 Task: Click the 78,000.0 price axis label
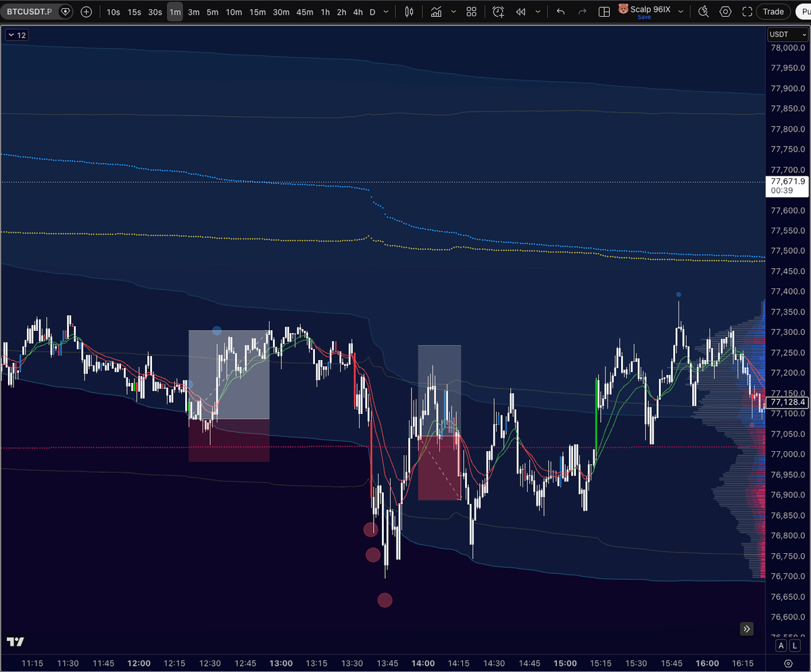click(787, 48)
